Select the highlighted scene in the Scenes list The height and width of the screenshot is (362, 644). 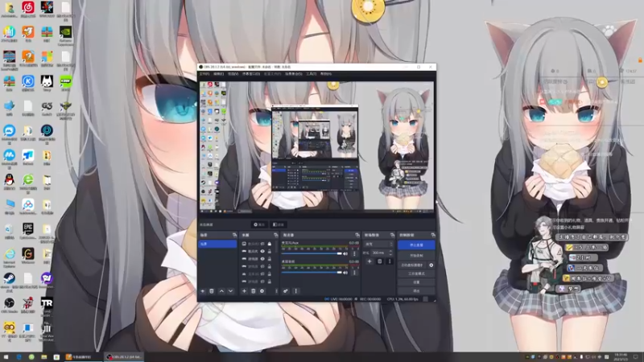217,245
